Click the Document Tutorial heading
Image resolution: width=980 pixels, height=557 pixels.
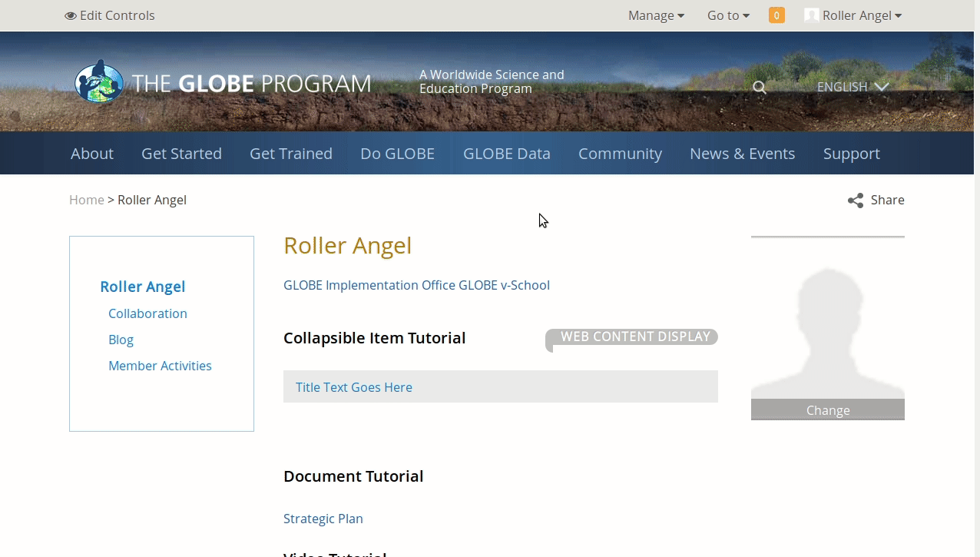[353, 476]
